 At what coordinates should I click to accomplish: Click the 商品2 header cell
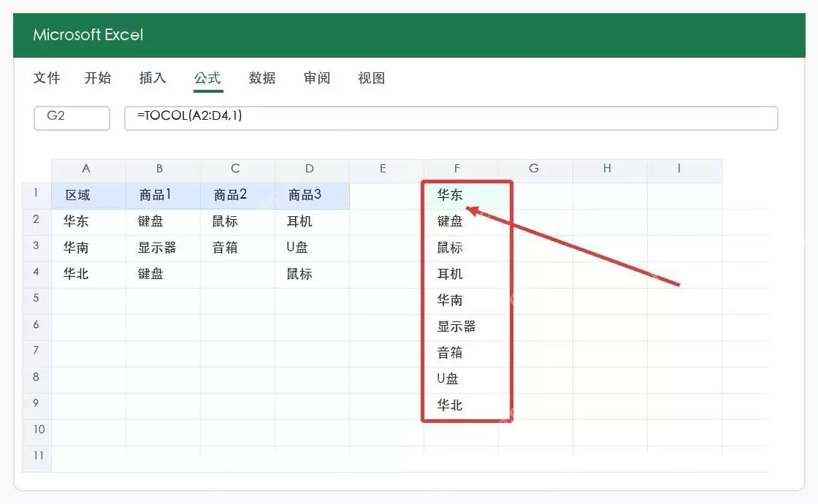[237, 196]
